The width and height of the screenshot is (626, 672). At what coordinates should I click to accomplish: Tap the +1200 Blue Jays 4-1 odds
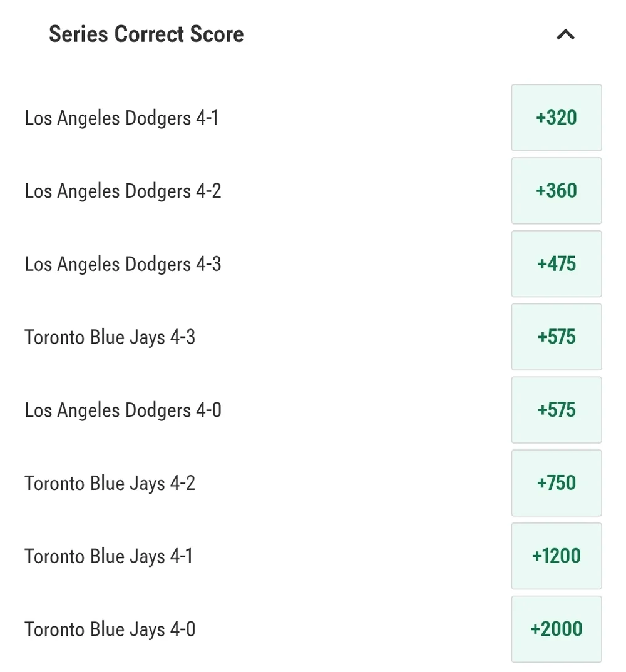pyautogui.click(x=556, y=556)
